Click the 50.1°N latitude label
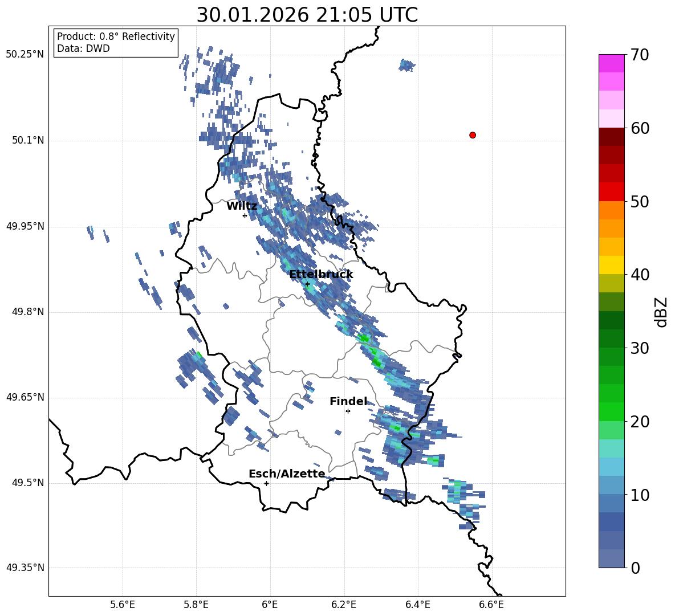The image size is (675, 616). pos(28,141)
